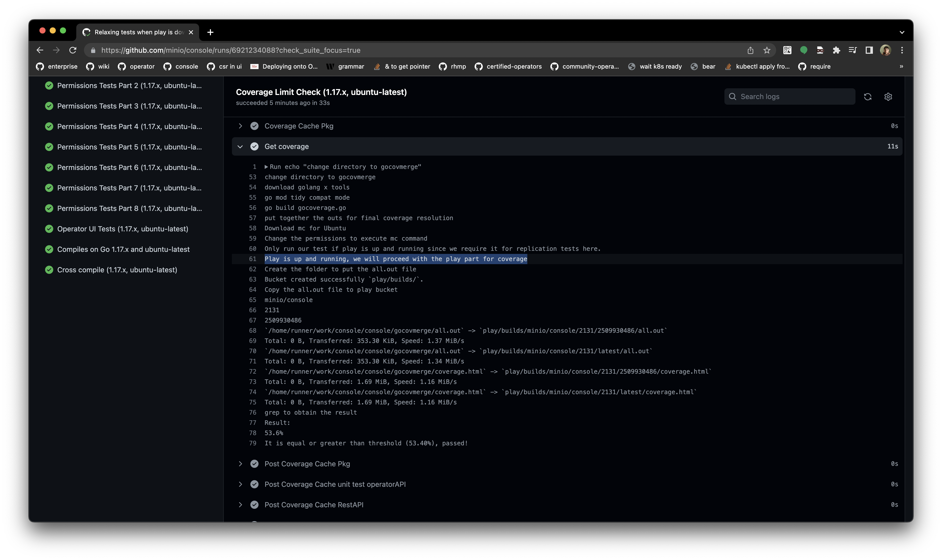Bookmark this page with star icon
This screenshot has width=942, height=560.
(766, 50)
